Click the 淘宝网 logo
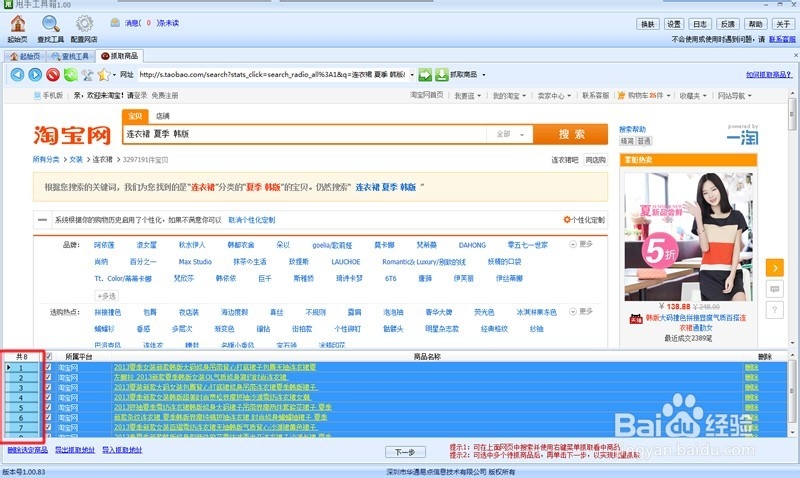This screenshot has height=478, width=800. click(x=72, y=135)
